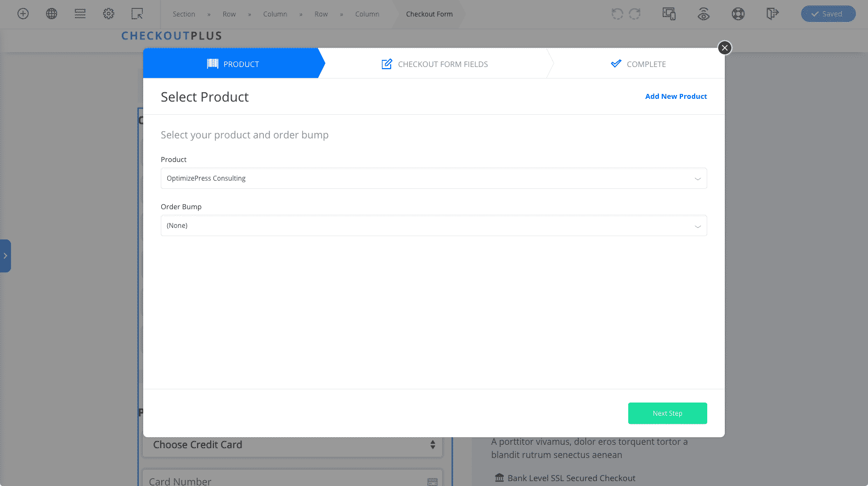Click the add element plus icon
This screenshot has width=868, height=486.
tap(23, 14)
